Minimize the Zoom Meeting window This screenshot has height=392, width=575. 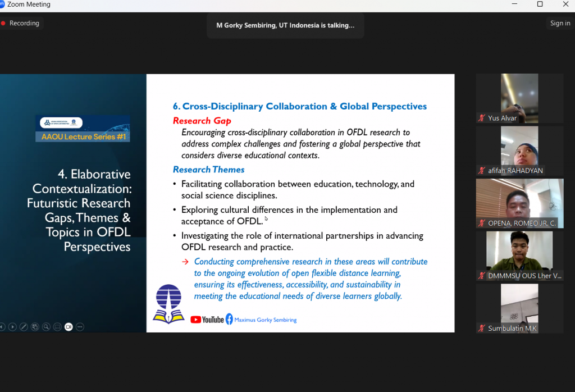[514, 4]
